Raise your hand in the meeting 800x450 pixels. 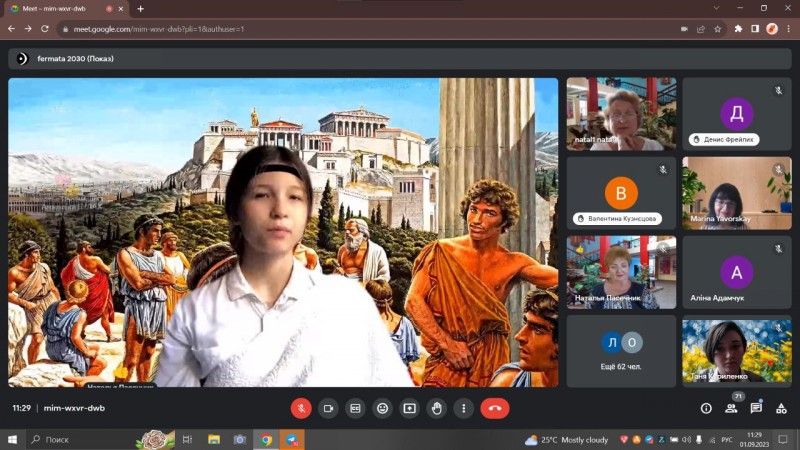(x=436, y=408)
